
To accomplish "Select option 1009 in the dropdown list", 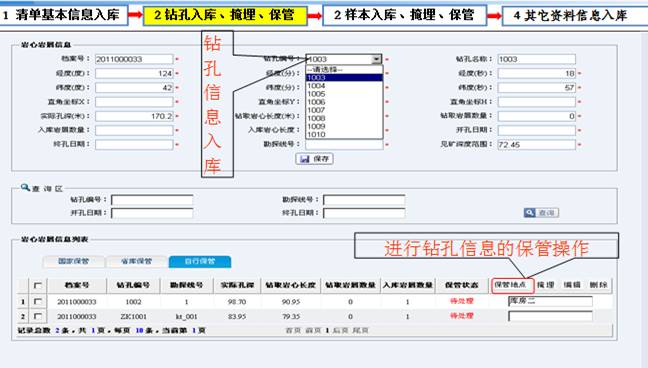I will point(344,126).
